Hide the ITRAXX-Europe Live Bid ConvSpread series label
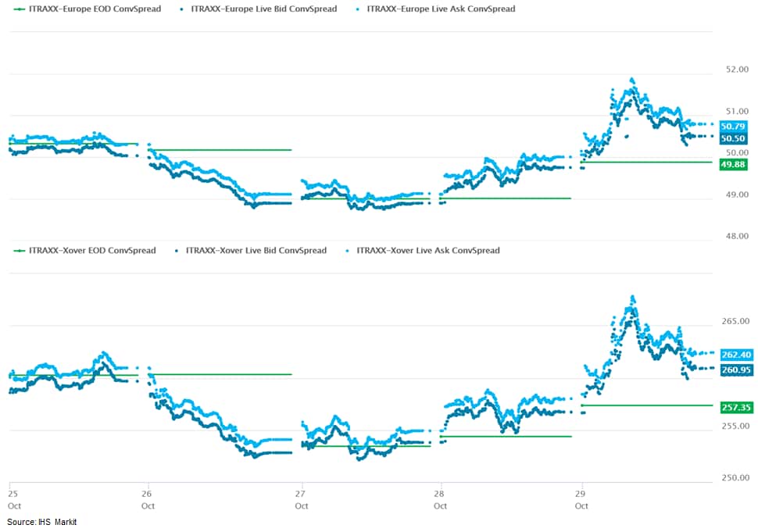 click(263, 9)
